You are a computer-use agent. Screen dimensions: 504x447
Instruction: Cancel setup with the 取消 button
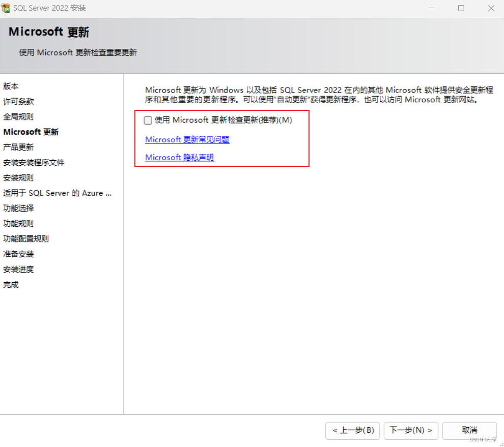click(469, 430)
